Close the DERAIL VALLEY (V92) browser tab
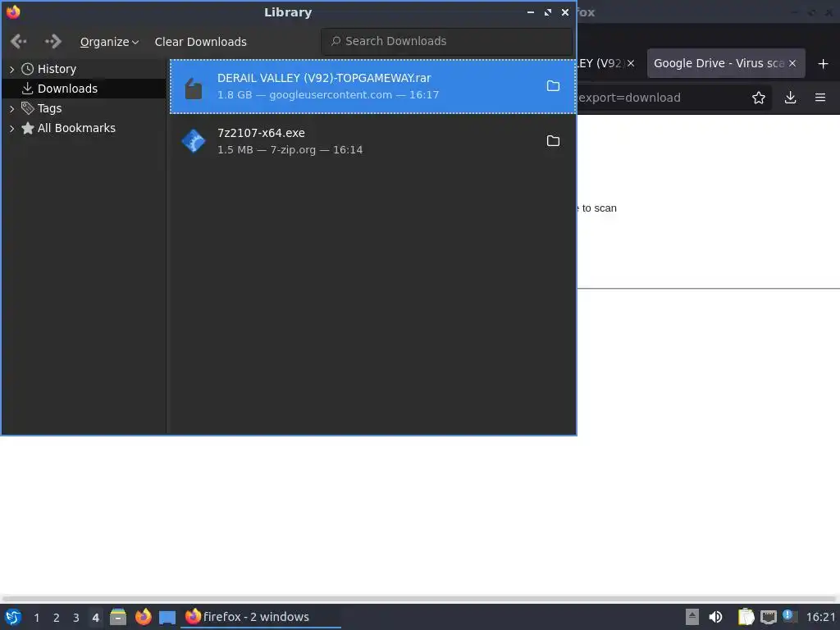840x630 pixels. 631,63
